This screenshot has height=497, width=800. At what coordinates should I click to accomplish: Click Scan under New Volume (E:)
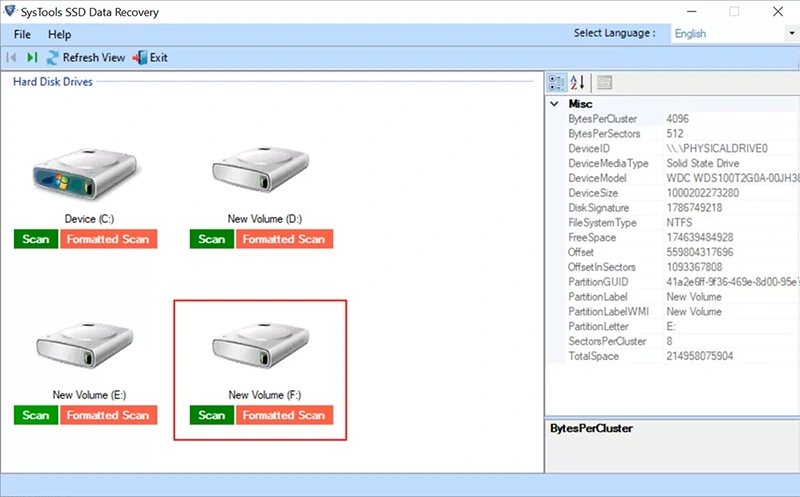pyautogui.click(x=36, y=415)
